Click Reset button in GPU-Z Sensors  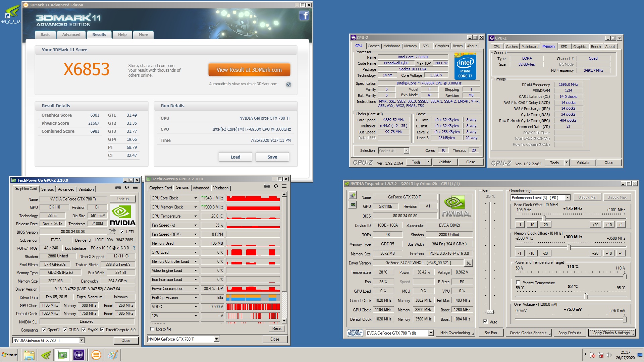tap(277, 328)
